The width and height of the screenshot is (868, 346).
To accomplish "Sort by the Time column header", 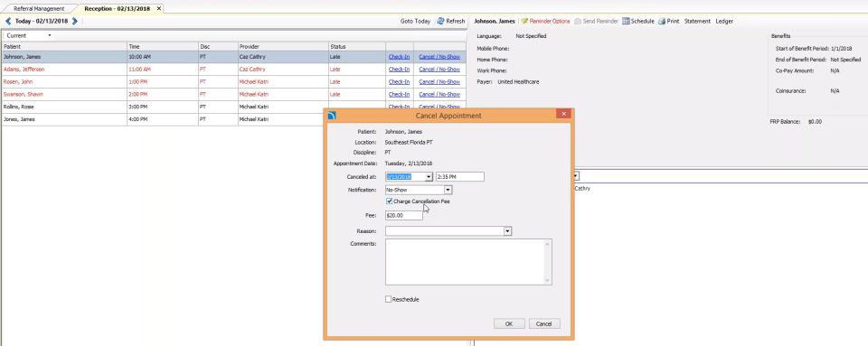I will (x=163, y=47).
